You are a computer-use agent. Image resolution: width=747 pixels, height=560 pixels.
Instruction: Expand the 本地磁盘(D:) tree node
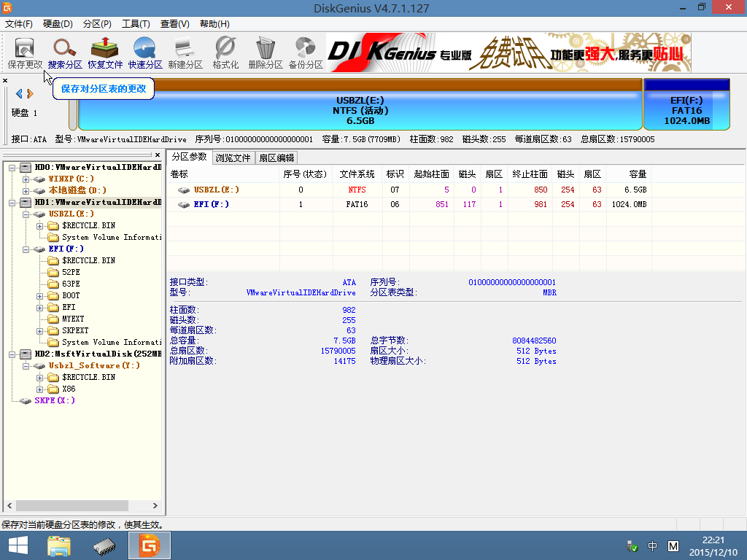[26, 191]
